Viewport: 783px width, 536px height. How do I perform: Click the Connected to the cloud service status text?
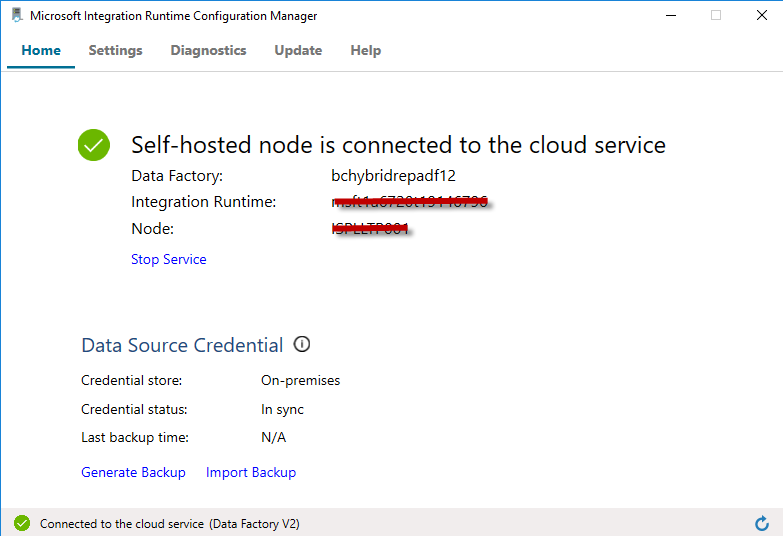click(169, 523)
